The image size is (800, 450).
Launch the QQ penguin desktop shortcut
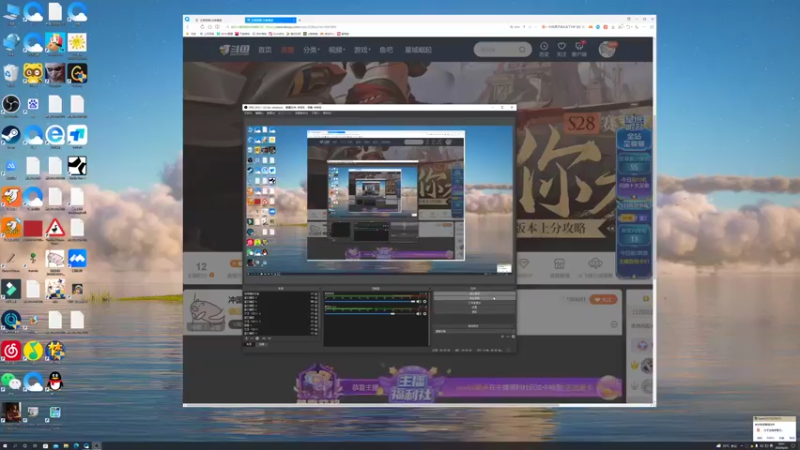[x=55, y=382]
